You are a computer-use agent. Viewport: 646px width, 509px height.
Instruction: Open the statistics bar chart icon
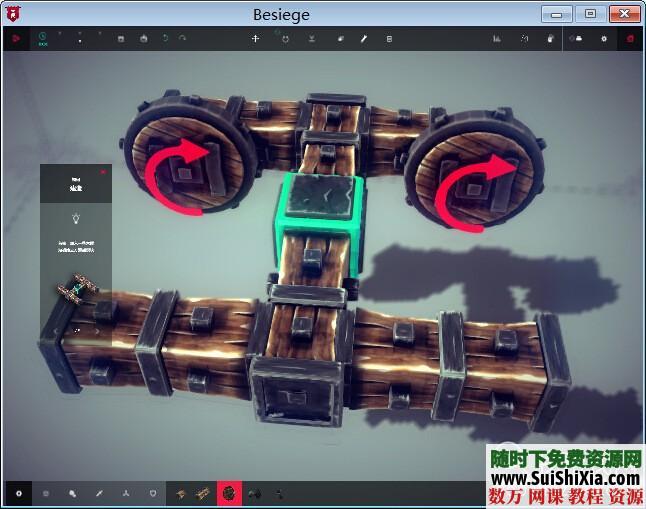[x=497, y=39]
